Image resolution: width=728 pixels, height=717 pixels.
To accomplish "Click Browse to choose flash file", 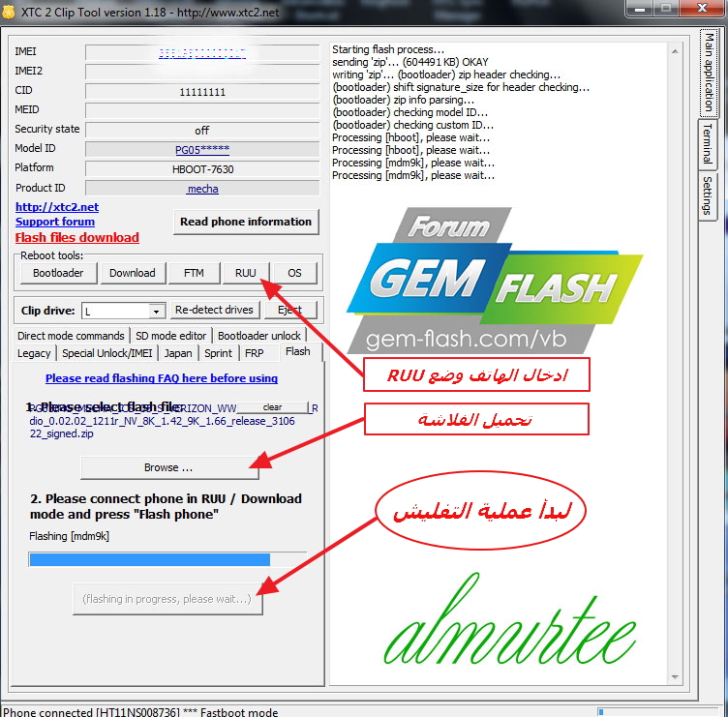I will [x=169, y=467].
